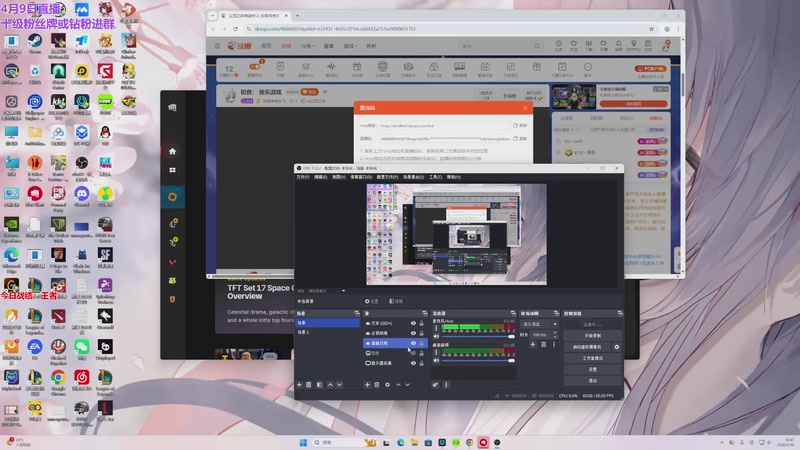Open source properties gear in Sources toolbar
800x450 pixels.
[x=387, y=385]
